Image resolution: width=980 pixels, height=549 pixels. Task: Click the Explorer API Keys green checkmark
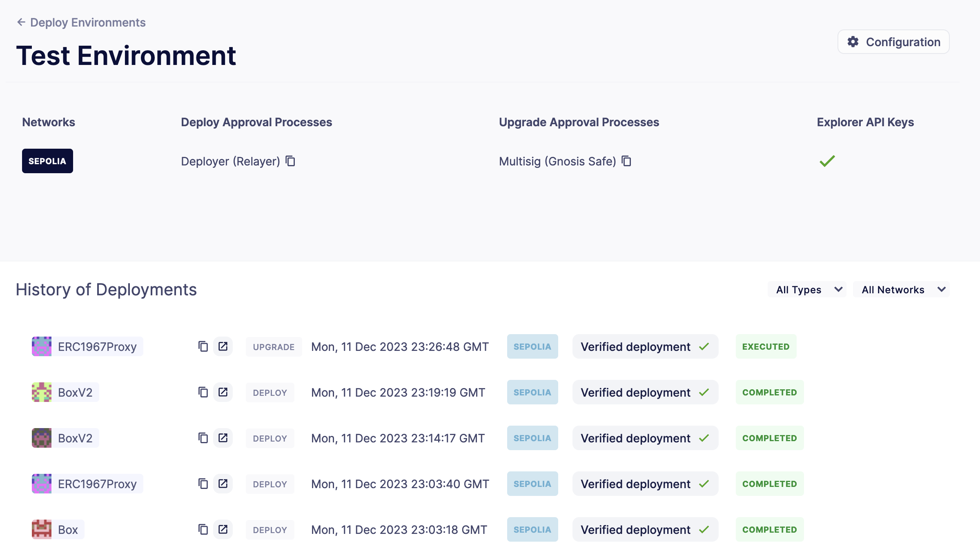(827, 161)
